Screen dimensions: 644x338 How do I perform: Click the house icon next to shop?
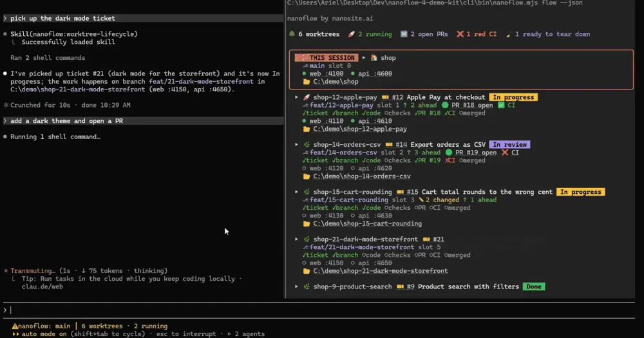tap(374, 57)
